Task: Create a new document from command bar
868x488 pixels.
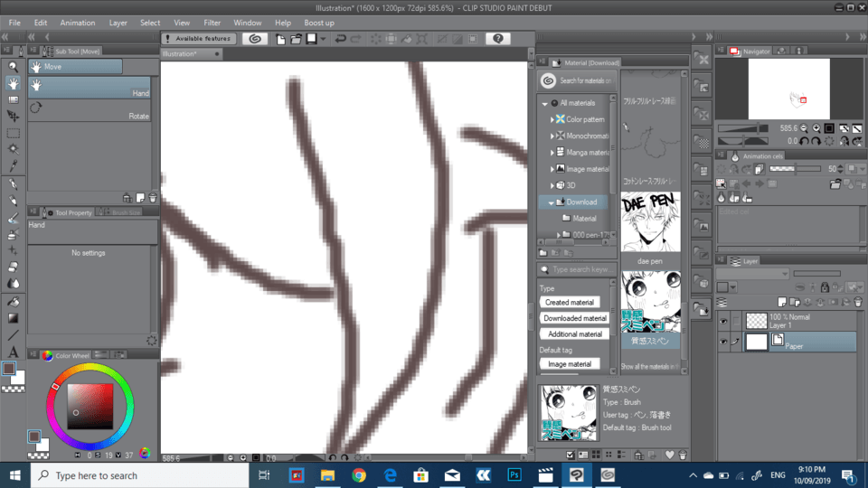Action: pyautogui.click(x=280, y=39)
